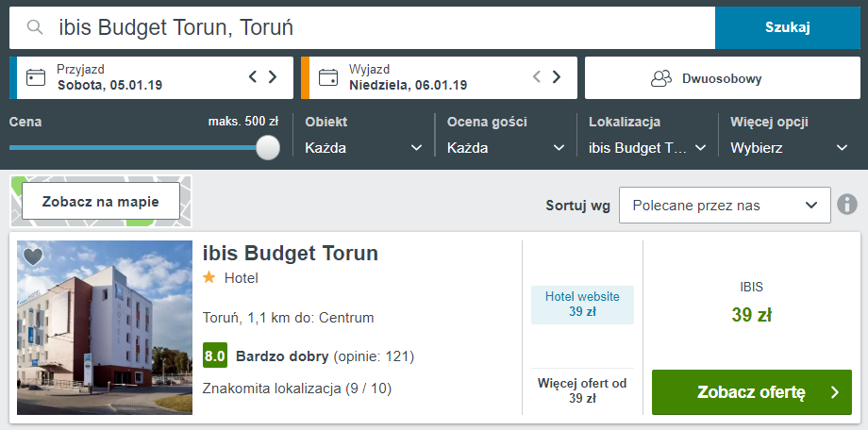Open the Wyjazd date field
868x430 pixels.
point(439,78)
